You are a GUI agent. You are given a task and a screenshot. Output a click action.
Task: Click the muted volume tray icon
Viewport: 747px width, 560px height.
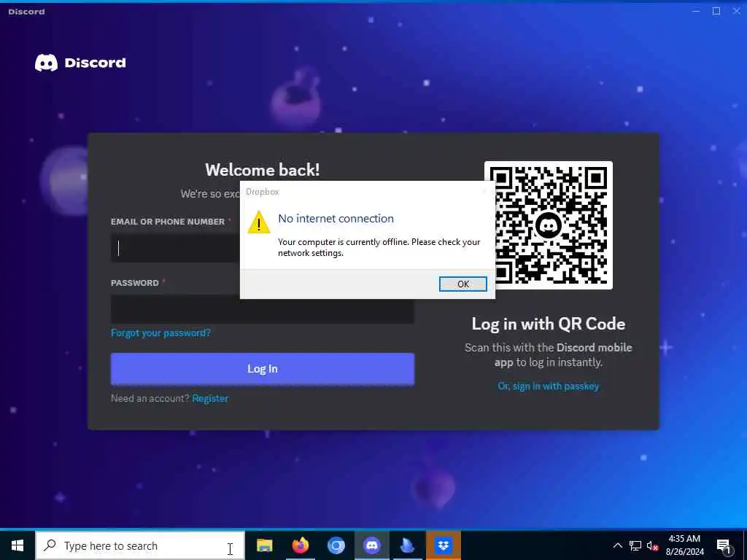(653, 545)
